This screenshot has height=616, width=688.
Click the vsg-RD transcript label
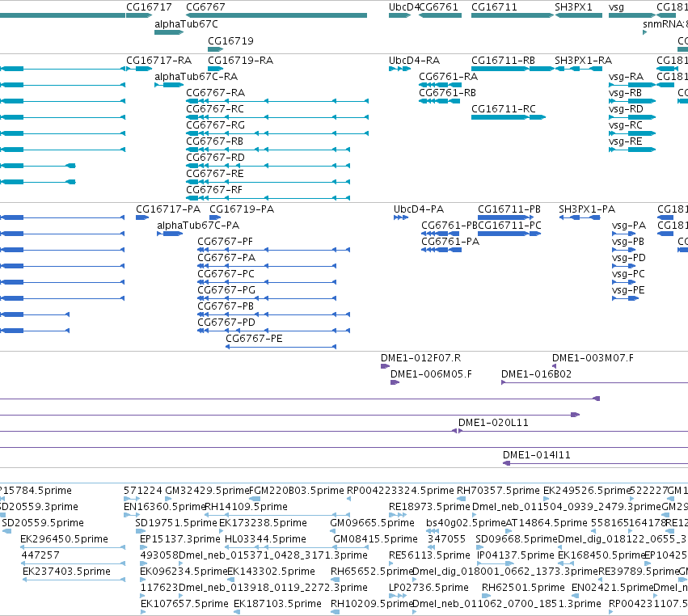point(626,109)
